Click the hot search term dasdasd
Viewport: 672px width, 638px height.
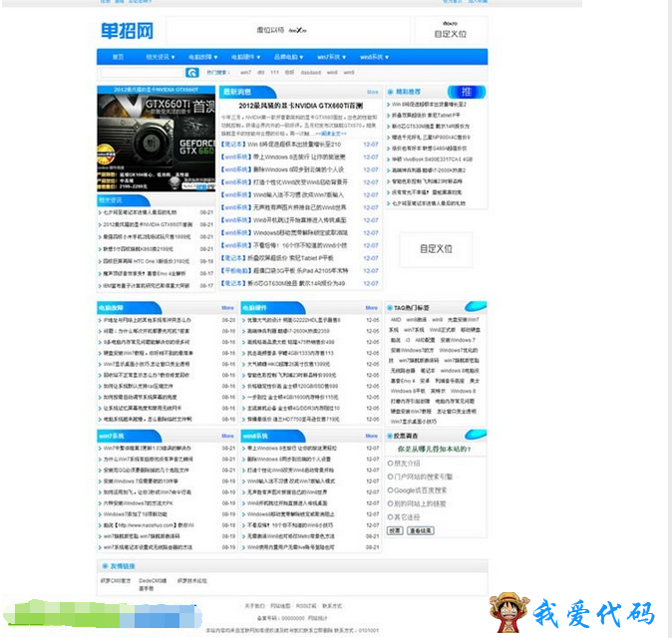click(311, 73)
